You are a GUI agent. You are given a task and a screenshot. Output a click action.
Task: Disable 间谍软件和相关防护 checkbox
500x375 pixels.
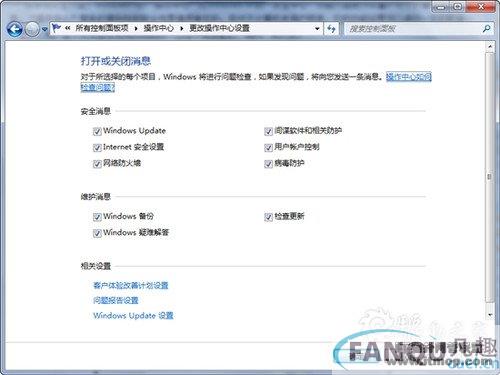click(x=268, y=131)
